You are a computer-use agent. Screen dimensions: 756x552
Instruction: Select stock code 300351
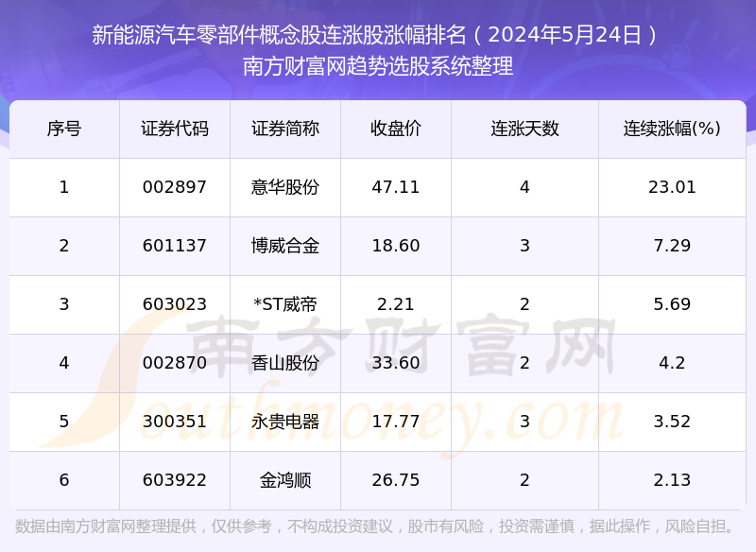(x=175, y=422)
